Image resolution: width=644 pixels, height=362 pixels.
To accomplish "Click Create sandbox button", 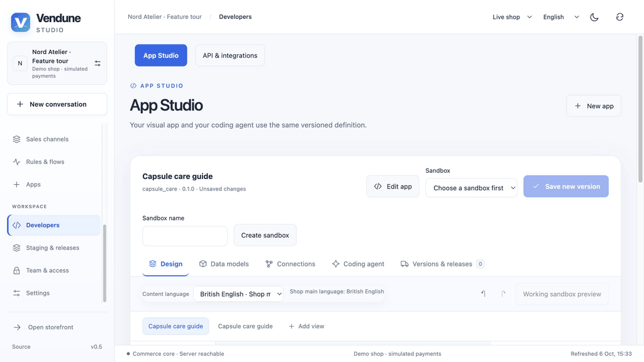I will pos(265,235).
